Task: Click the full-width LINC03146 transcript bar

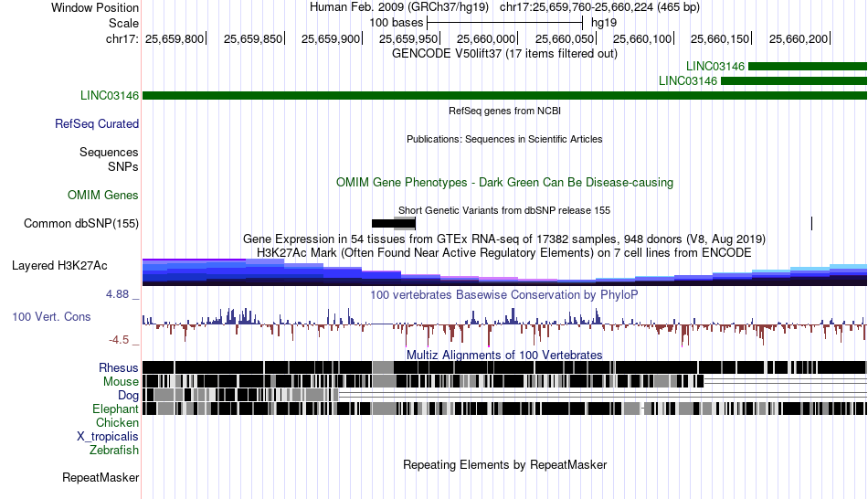Action: click(504, 95)
